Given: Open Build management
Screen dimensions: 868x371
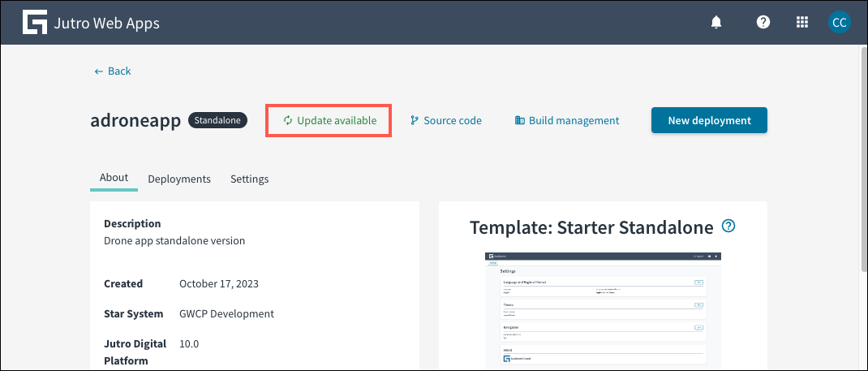Looking at the screenshot, I should (x=567, y=120).
